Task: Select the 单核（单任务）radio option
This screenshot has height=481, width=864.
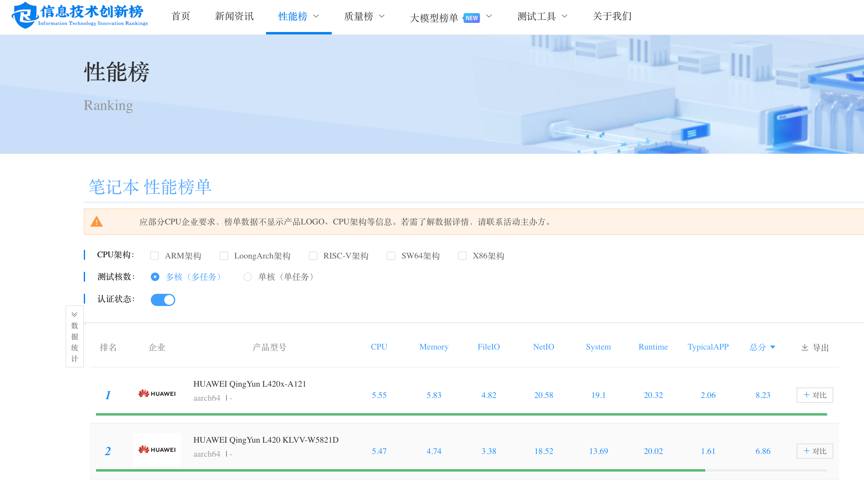Action: coord(248,277)
